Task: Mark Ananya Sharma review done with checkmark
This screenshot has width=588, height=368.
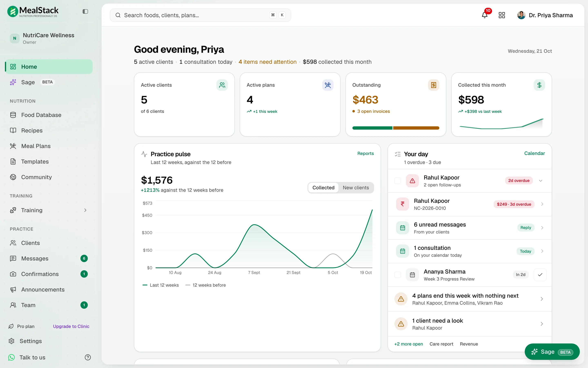Action: click(x=540, y=275)
